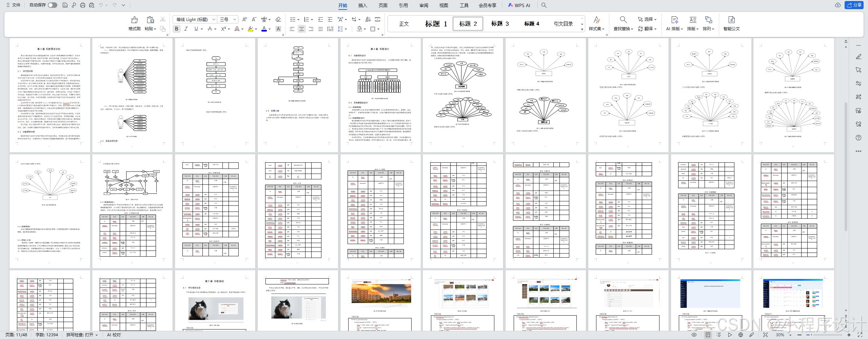Click the Chapter 5 系统实现 page thumbnail
This screenshot has width=868, height=339.
coord(214,300)
